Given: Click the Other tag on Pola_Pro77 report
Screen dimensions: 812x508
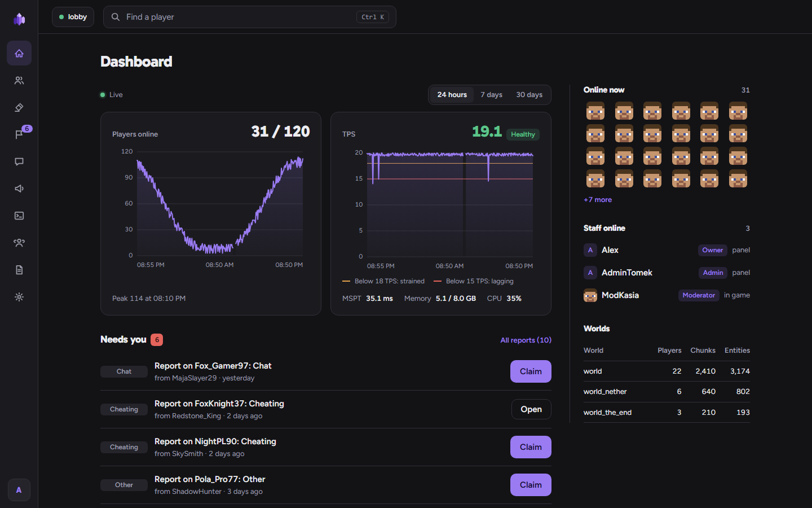Looking at the screenshot, I should (x=124, y=485).
